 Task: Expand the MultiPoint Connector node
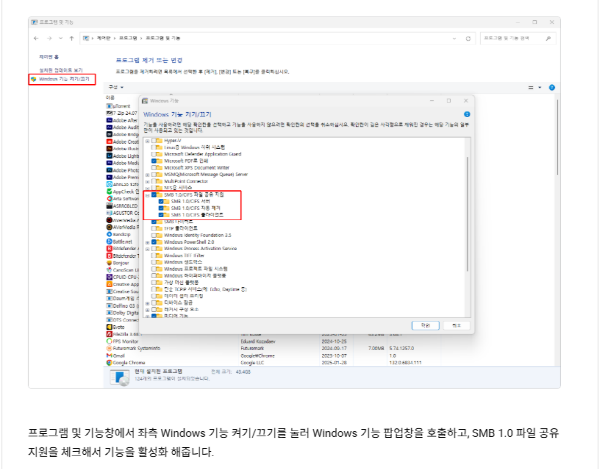pos(147,181)
